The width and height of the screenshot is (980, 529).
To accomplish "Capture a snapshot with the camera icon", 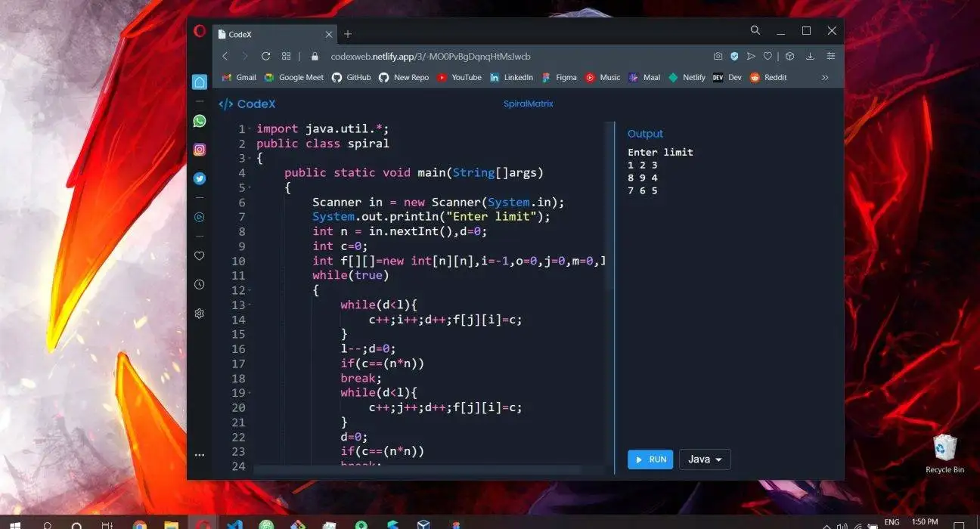I will tap(718, 55).
